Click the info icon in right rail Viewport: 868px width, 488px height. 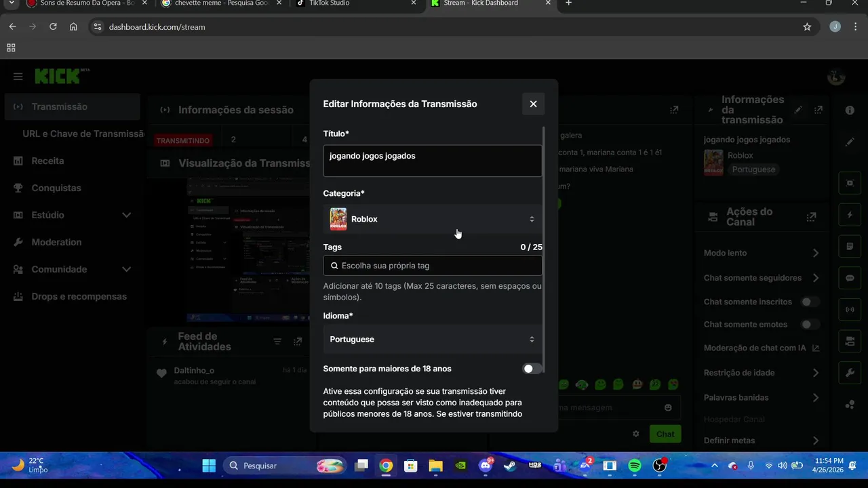click(850, 110)
